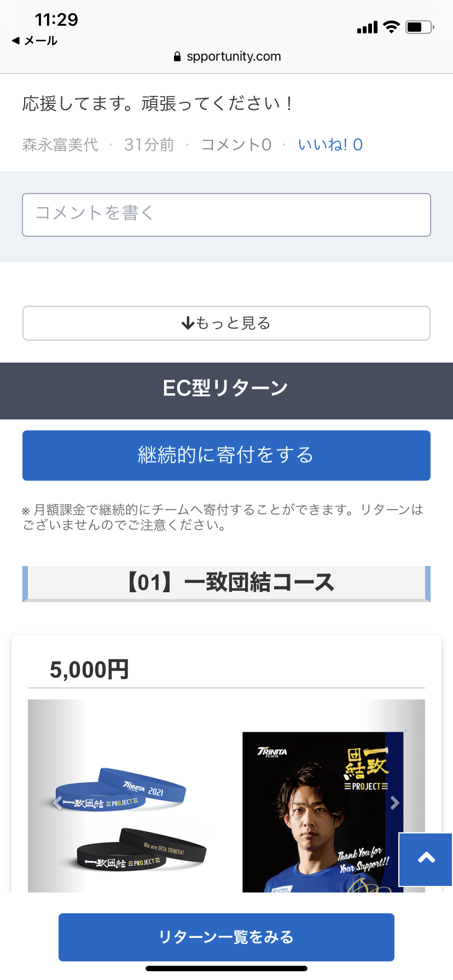Tap the lock icon beside spportunity.com

coord(177,56)
